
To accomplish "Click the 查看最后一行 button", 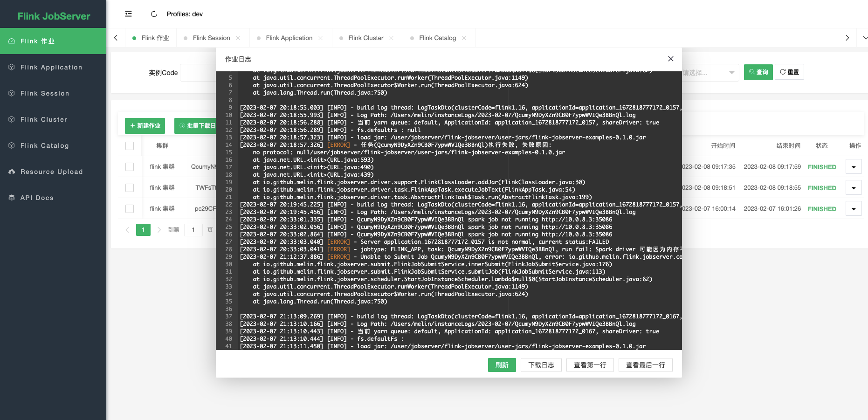I will (646, 365).
